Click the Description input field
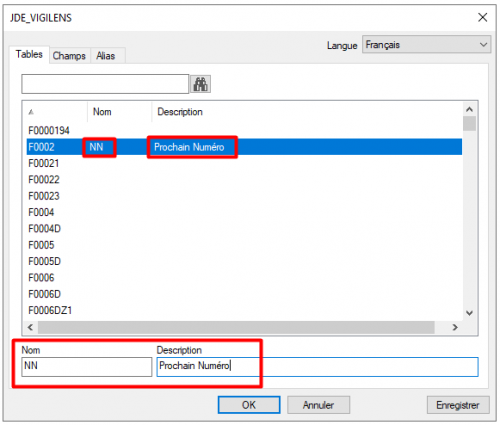500x425 pixels. tap(317, 367)
